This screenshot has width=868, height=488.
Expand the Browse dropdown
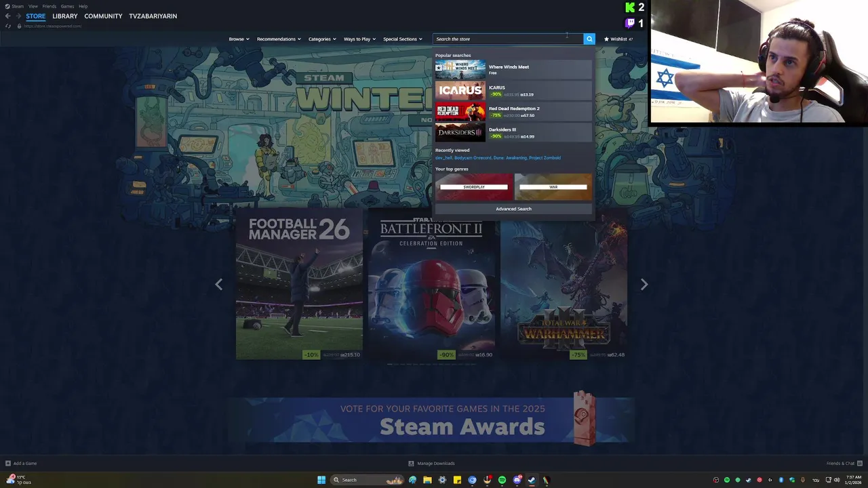click(x=239, y=39)
